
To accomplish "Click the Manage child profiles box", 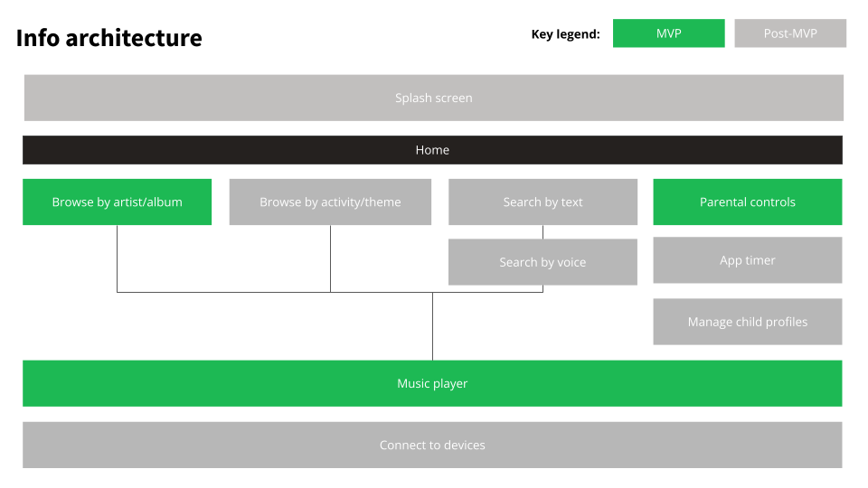I will pos(748,322).
